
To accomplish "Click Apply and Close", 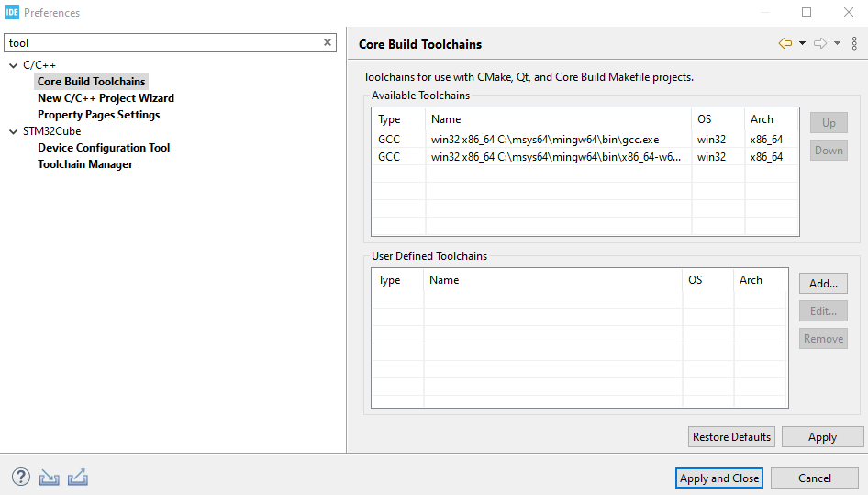I will coord(719,478).
